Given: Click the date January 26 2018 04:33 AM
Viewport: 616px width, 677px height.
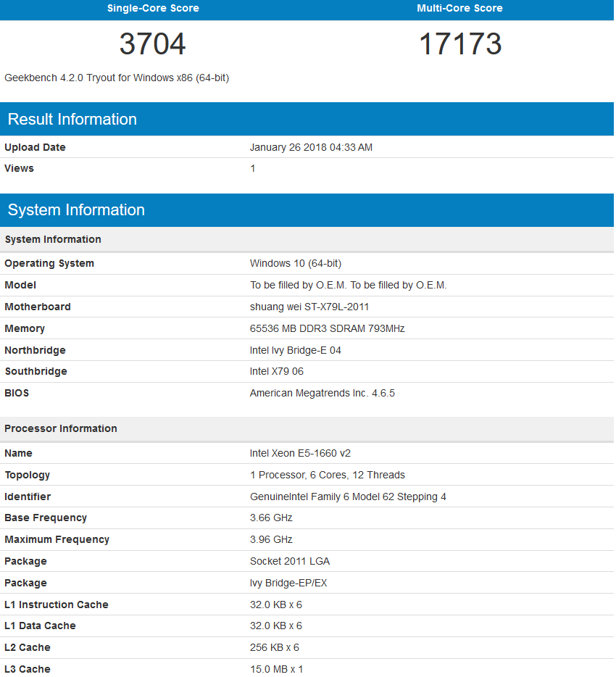Looking at the screenshot, I should (x=311, y=147).
